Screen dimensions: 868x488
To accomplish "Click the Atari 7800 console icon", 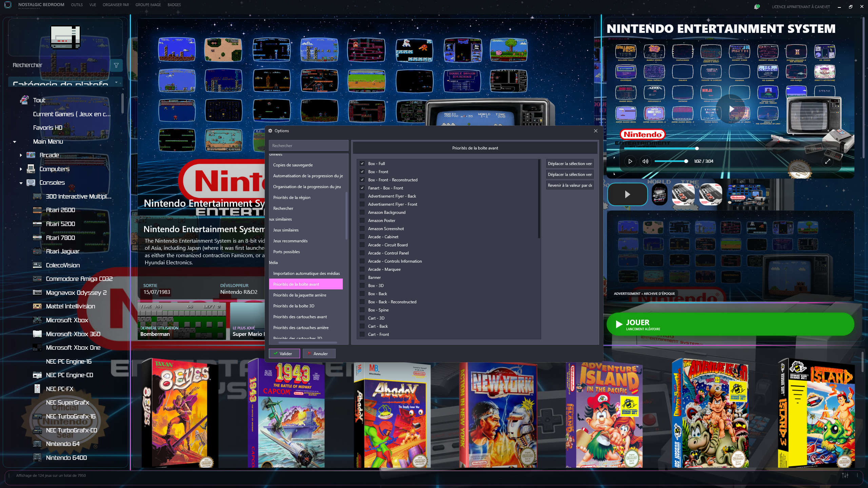I will tap(37, 238).
